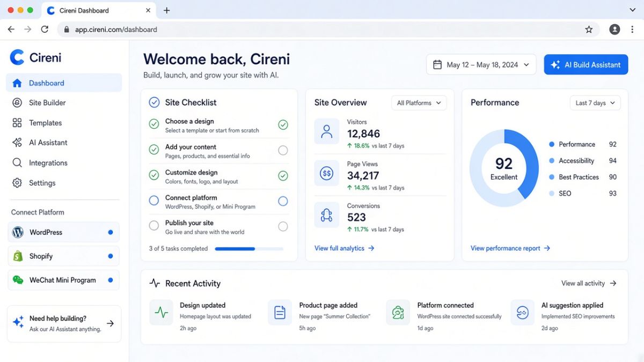The image size is (644, 362).
Task: Go back with the browser back arrow
Action: point(11,29)
